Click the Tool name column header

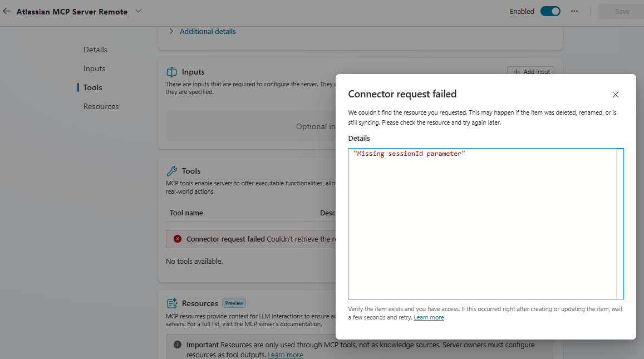coord(186,213)
